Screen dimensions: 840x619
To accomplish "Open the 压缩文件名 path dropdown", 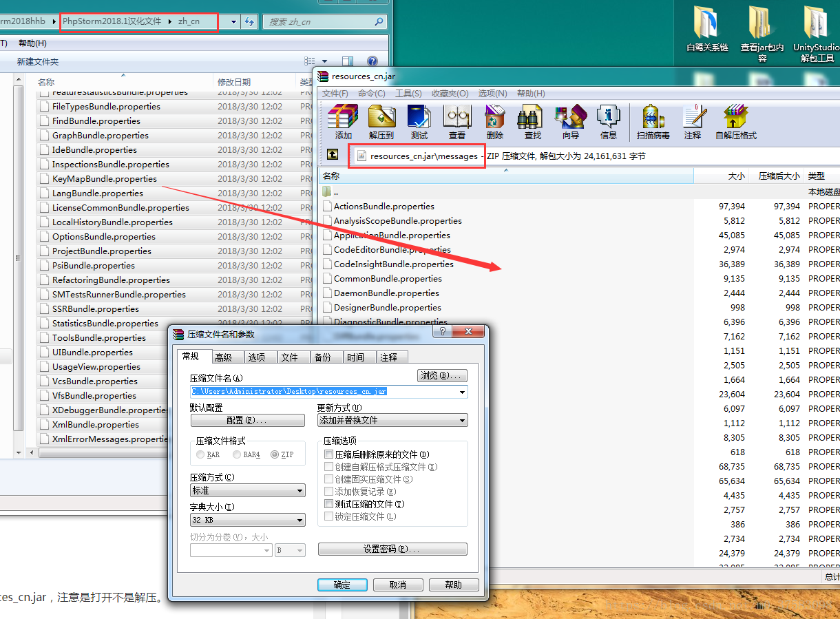I will 462,392.
